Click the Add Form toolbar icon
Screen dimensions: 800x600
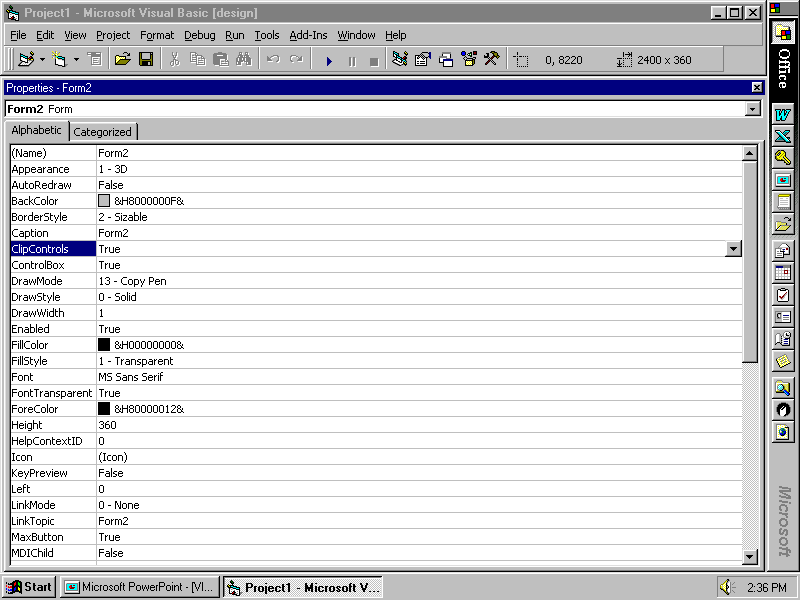pos(59,59)
